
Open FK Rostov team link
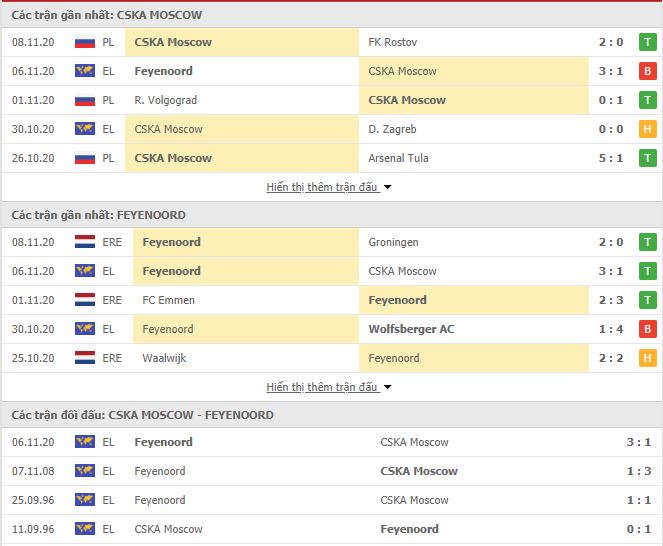coord(392,42)
